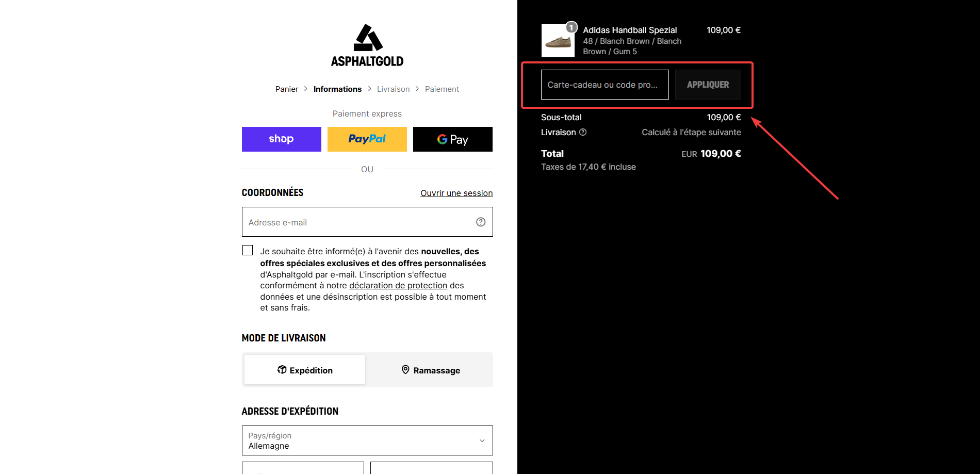The height and width of the screenshot is (474, 980).
Task: Pay with Shop Pay button
Action: [282, 139]
